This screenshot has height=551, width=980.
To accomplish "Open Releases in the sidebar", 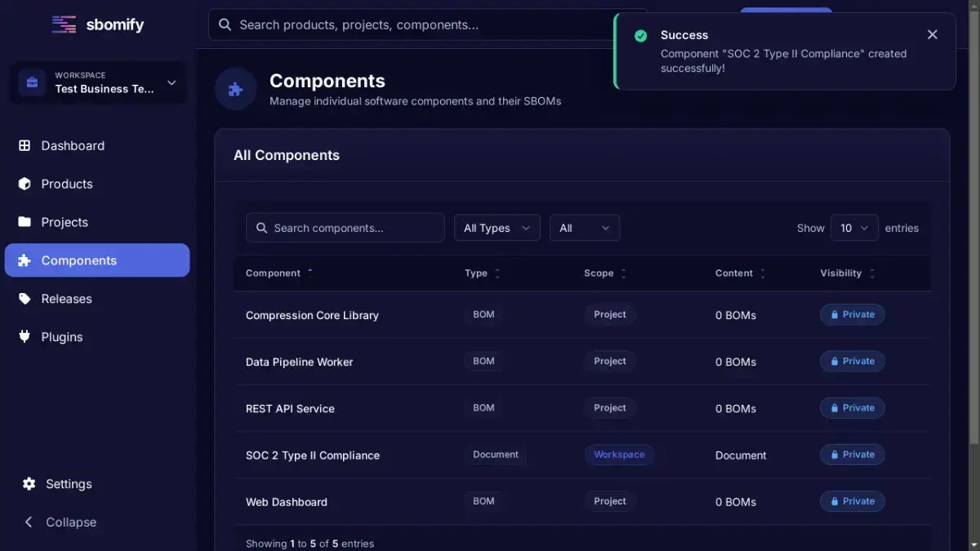I will click(x=97, y=299).
